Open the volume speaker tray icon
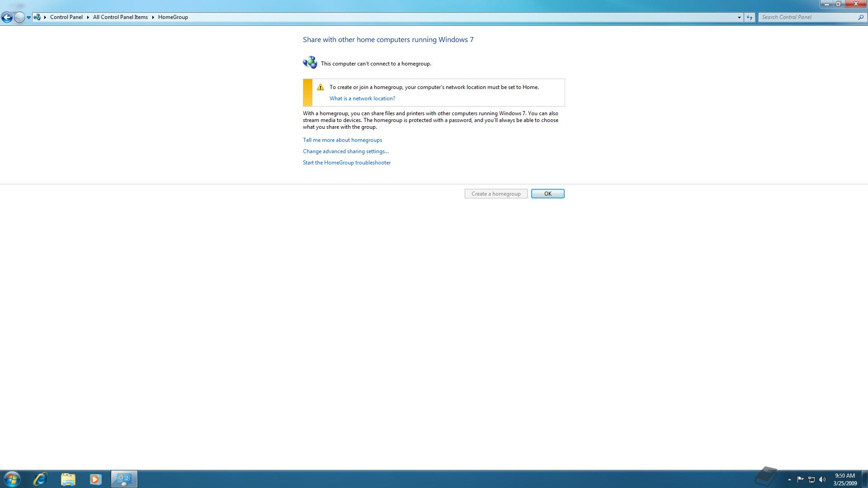The height and width of the screenshot is (488, 868). (x=822, y=479)
